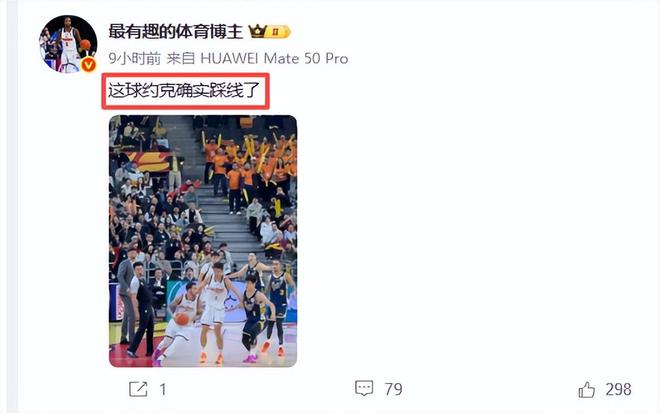Click the HUAWEI Mate 50 Pro source link
The height and width of the screenshot is (413, 660).
[274, 58]
